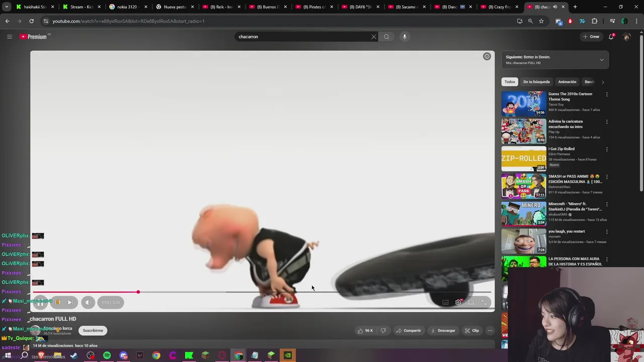
Task: Subscribe with the Suscribirme button
Action: [x=93, y=330]
